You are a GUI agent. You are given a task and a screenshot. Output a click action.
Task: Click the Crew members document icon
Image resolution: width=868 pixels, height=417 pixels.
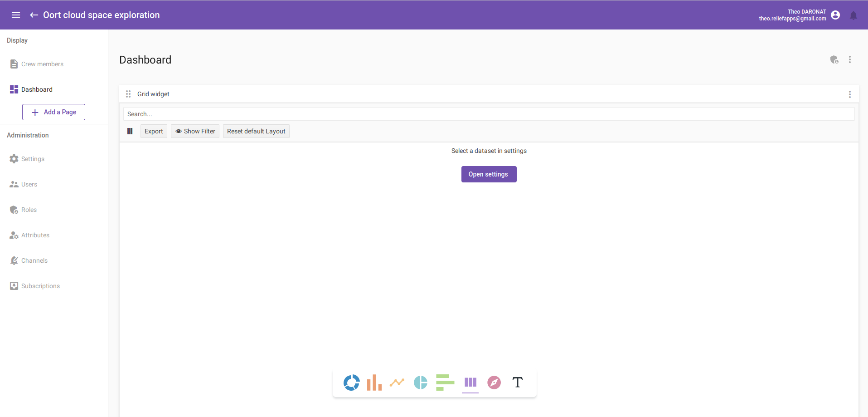pos(14,64)
